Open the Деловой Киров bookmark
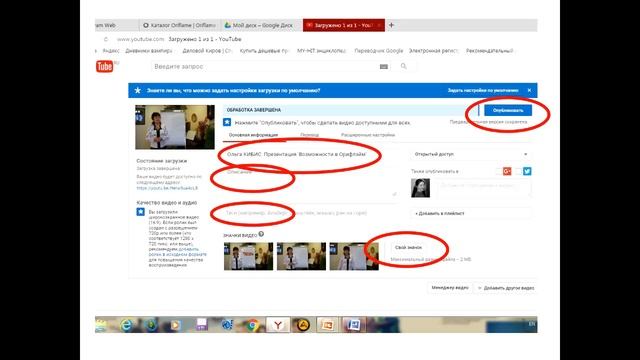640x360 pixels. pos(207,51)
